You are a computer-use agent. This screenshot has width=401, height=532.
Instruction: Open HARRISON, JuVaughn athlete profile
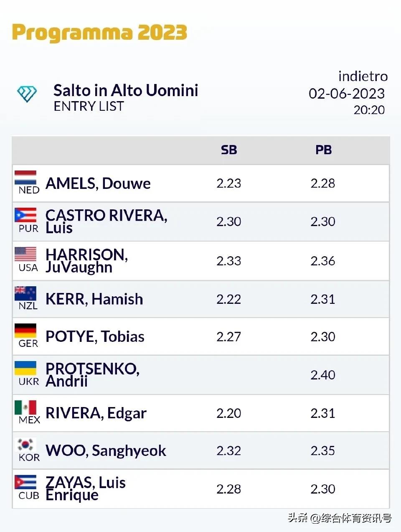point(86,261)
